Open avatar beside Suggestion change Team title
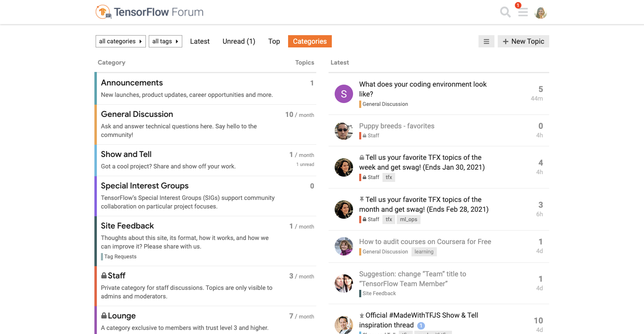Screen dimensions: 644x334 (344, 283)
